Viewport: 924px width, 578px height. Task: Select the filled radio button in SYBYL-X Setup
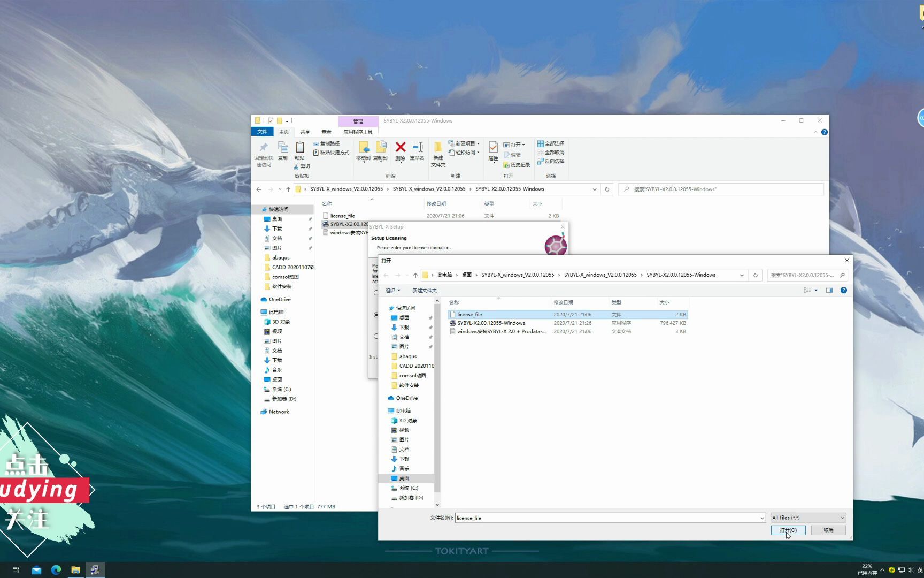[376, 315]
